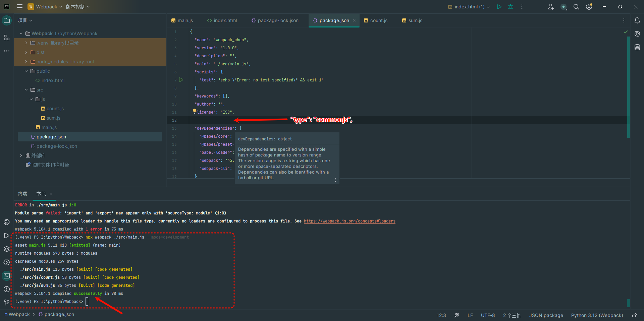Viewport: 644px width, 321px height.
Task: Open the index.html (1) run configuration dropdown
Action: (x=469, y=7)
